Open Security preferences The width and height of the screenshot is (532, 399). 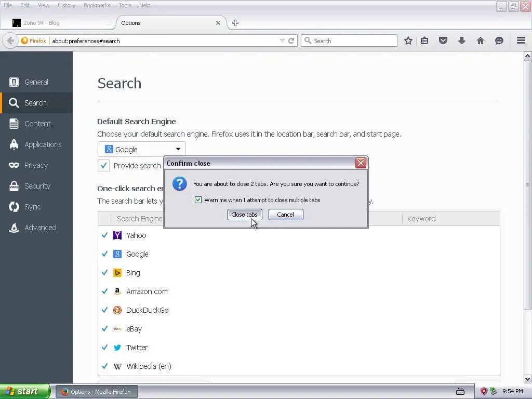[36, 186]
